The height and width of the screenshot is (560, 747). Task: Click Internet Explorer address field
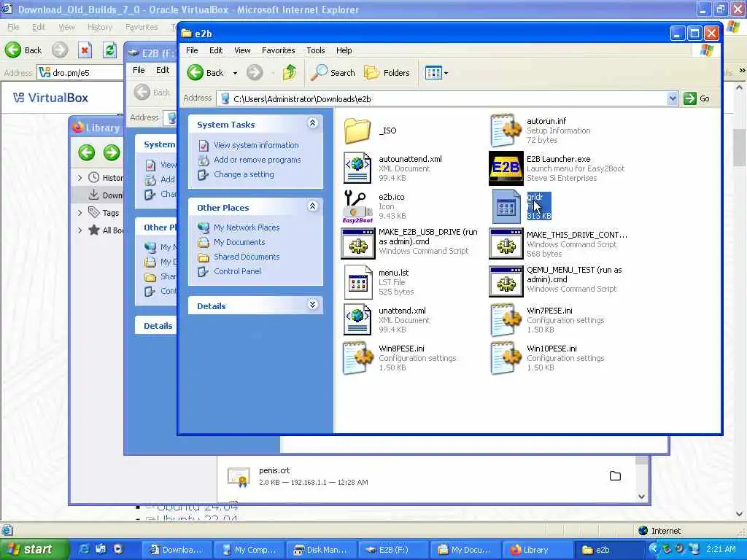click(80, 72)
